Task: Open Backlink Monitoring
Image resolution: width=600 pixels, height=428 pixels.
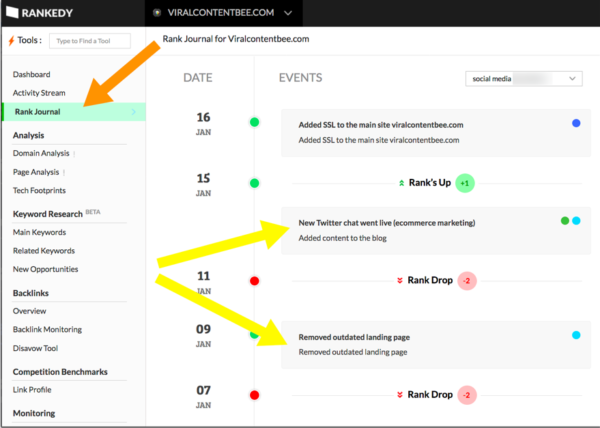Action: click(x=47, y=329)
